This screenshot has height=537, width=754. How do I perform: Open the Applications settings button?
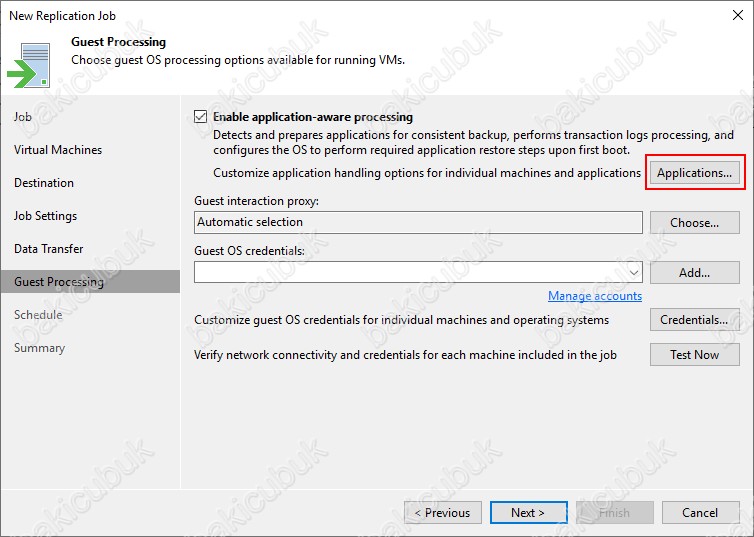pos(694,173)
